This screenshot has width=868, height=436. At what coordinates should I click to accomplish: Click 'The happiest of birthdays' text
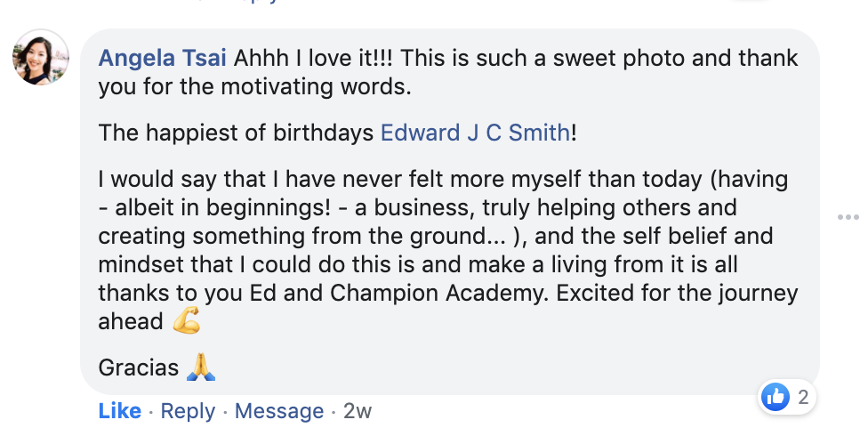[236, 133]
